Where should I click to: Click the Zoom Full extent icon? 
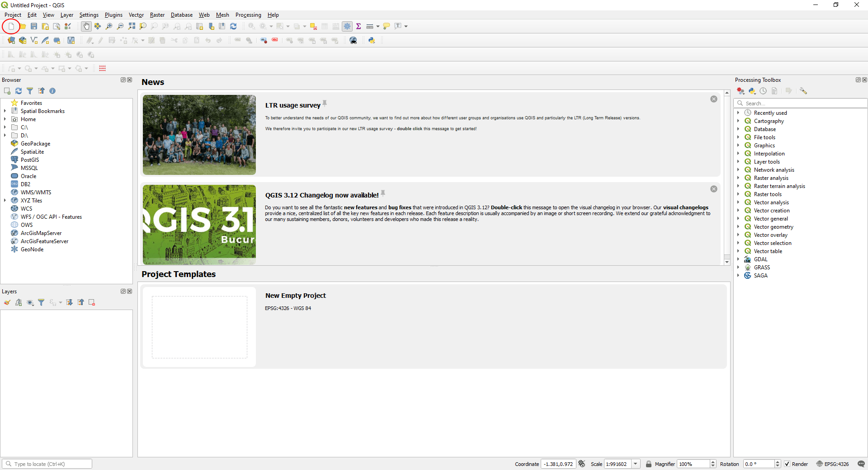[132, 26]
